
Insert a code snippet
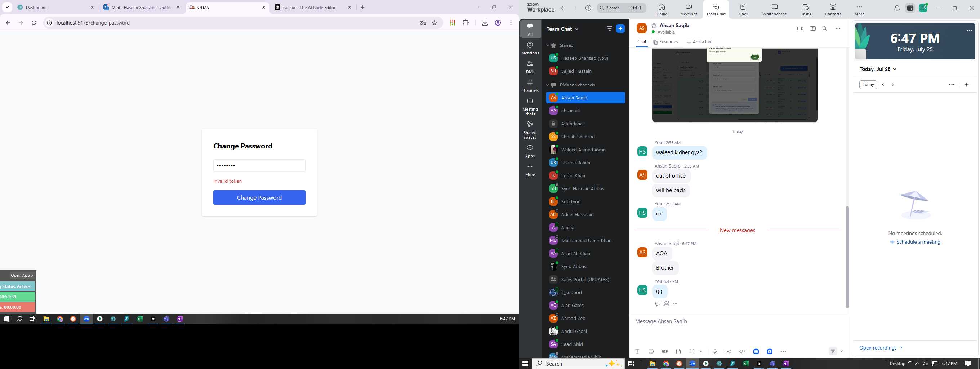click(x=742, y=351)
